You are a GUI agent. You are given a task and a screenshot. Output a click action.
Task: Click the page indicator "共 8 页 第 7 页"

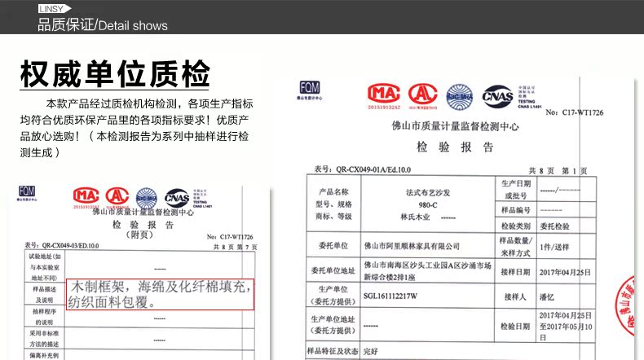(x=235, y=247)
